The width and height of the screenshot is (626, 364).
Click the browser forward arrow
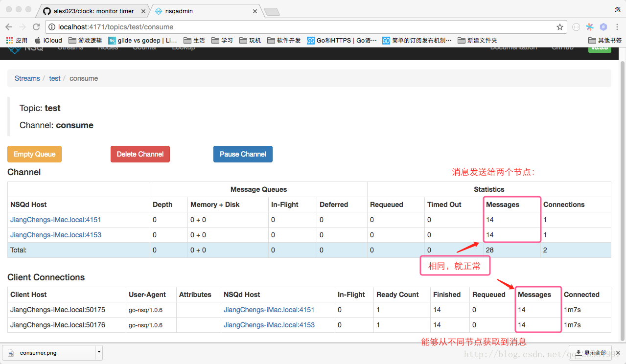pyautogui.click(x=23, y=27)
